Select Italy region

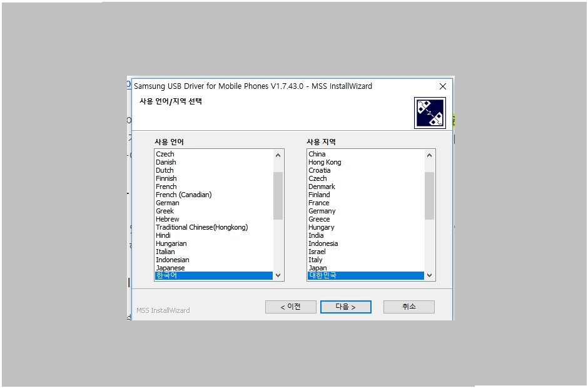[366, 260]
